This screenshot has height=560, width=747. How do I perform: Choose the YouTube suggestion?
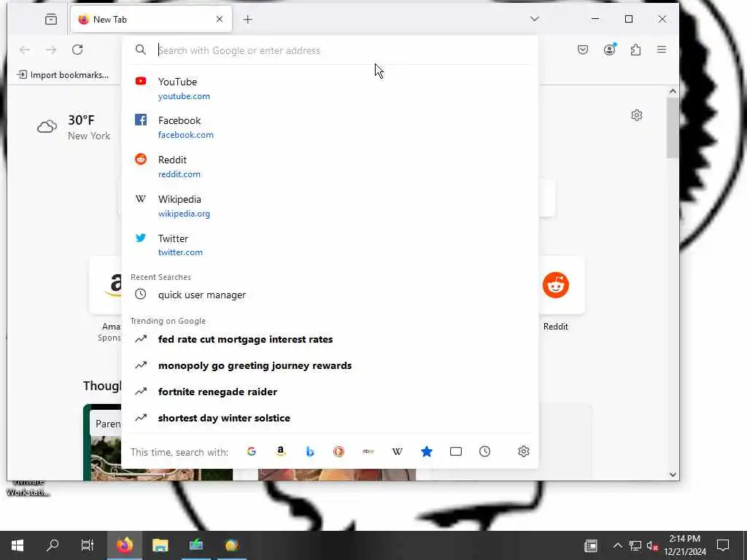click(x=330, y=88)
